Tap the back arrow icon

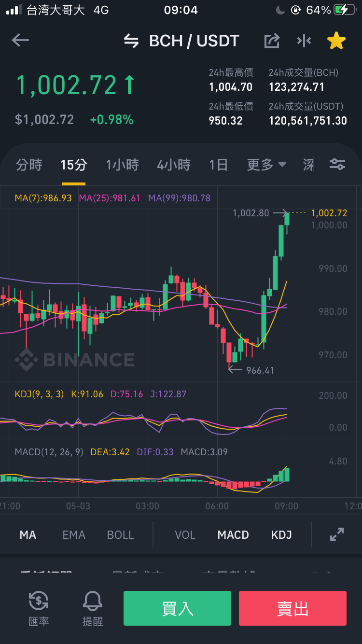click(x=20, y=41)
